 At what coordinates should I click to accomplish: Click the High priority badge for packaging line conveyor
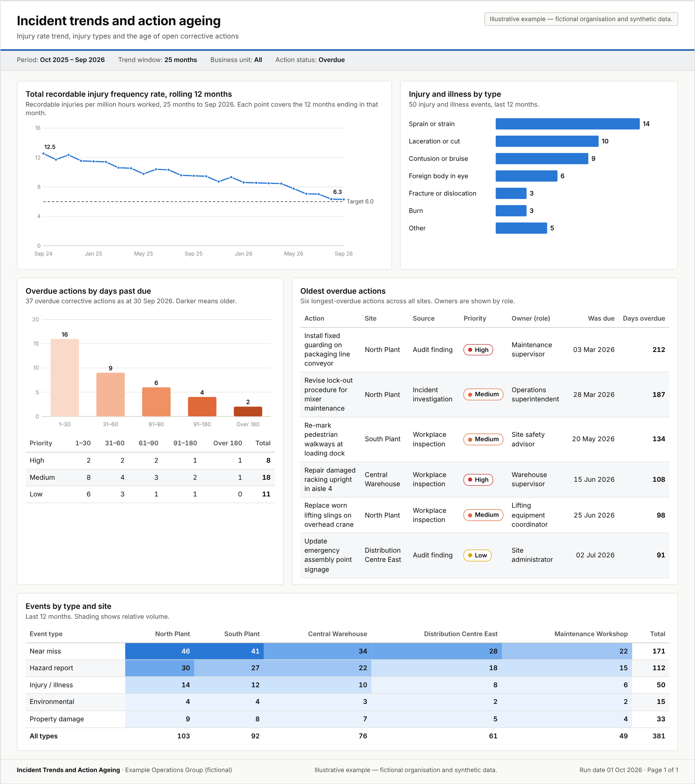(x=478, y=350)
